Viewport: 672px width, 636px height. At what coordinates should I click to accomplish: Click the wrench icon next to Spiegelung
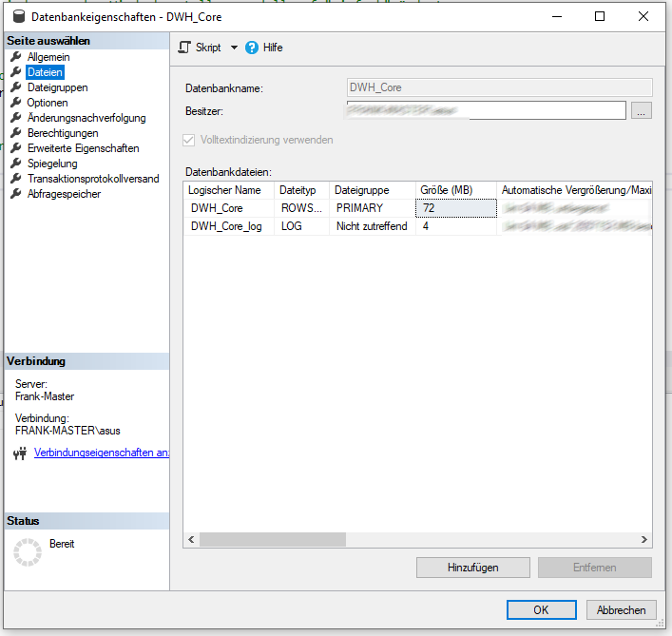tap(15, 164)
